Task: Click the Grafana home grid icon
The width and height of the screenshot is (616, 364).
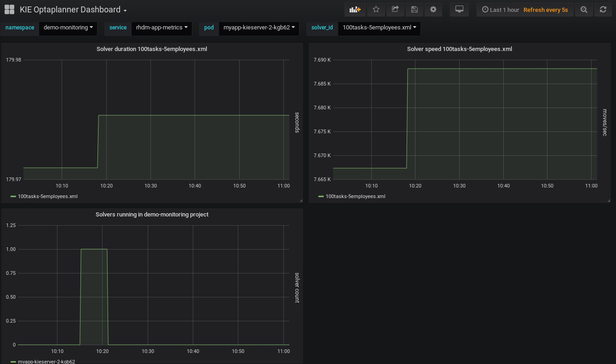Action: (9, 10)
